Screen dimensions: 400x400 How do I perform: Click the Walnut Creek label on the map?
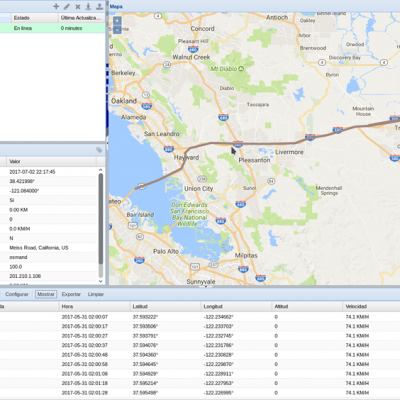[x=191, y=57]
